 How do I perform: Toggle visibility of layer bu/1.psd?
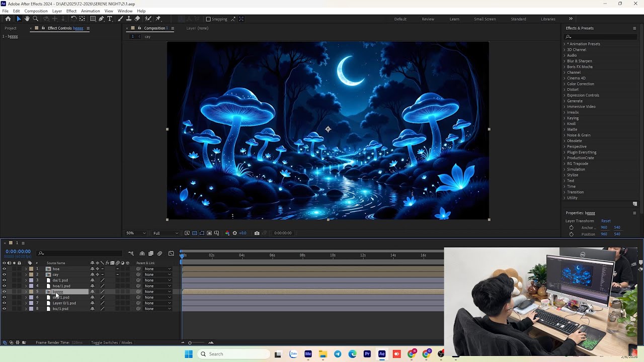(4, 309)
